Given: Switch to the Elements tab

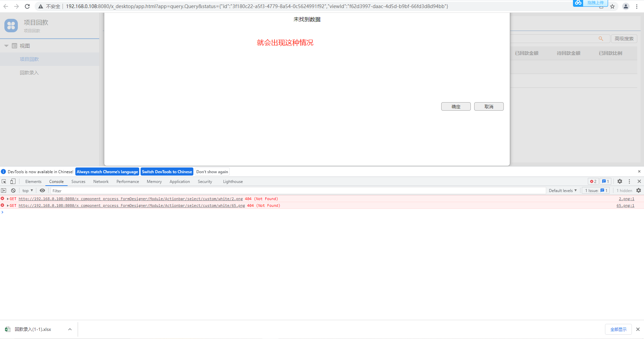Looking at the screenshot, I should click(x=33, y=182).
